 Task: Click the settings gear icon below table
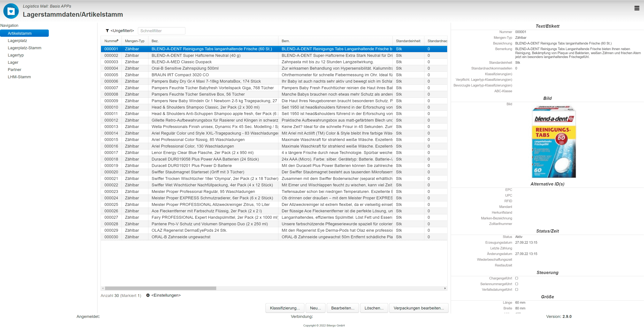pyautogui.click(x=148, y=295)
